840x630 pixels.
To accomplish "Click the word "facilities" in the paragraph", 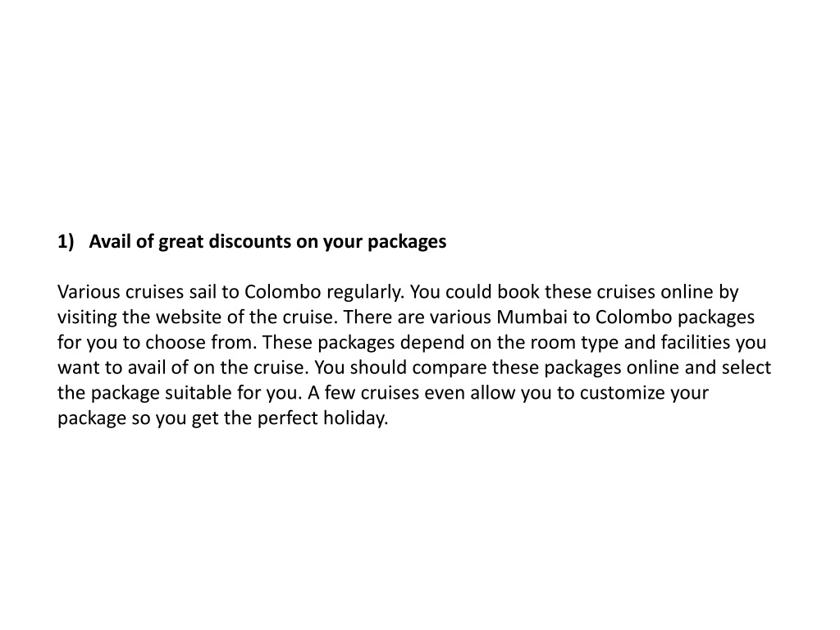I will tap(696, 342).
